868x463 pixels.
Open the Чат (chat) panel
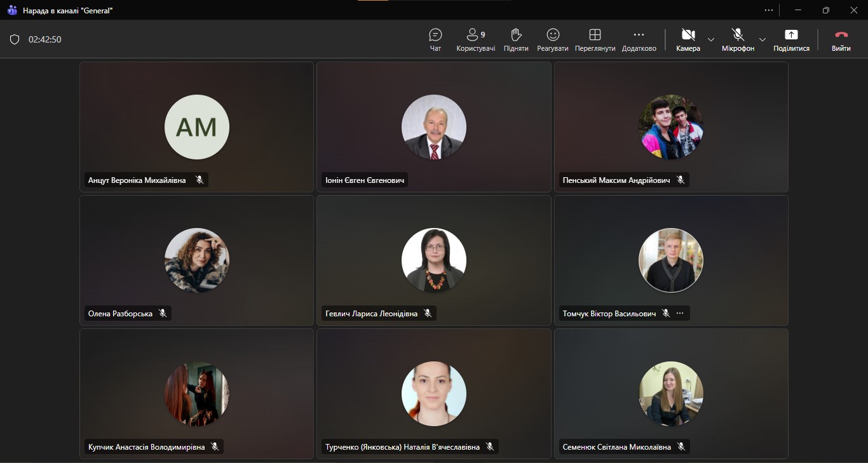(x=435, y=39)
